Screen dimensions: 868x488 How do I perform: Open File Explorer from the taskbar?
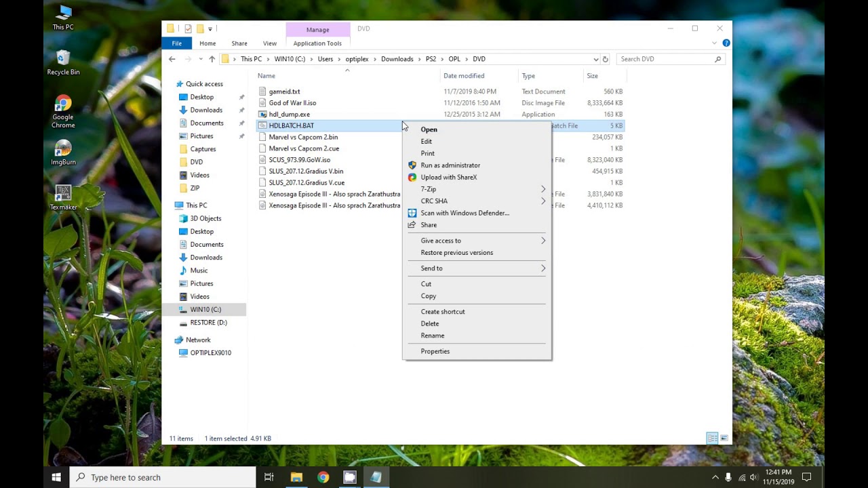click(296, 477)
